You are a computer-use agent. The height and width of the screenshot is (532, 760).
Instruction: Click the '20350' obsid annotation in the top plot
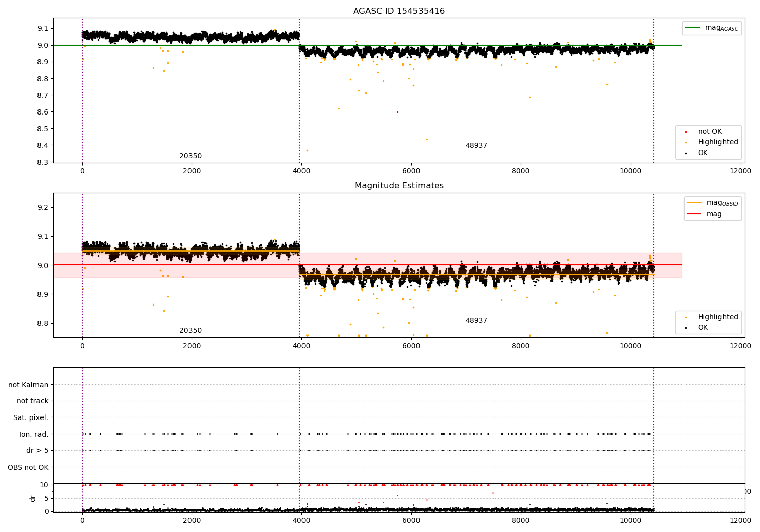click(191, 156)
